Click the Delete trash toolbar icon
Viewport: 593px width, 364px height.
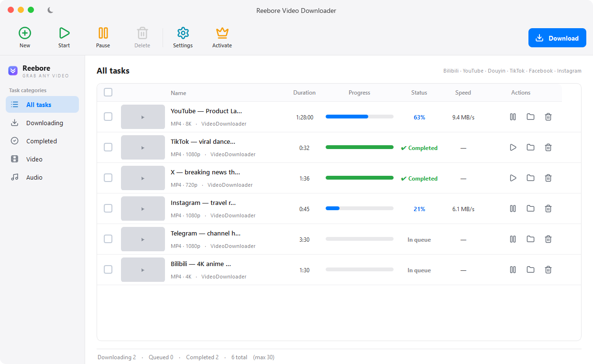point(143,33)
